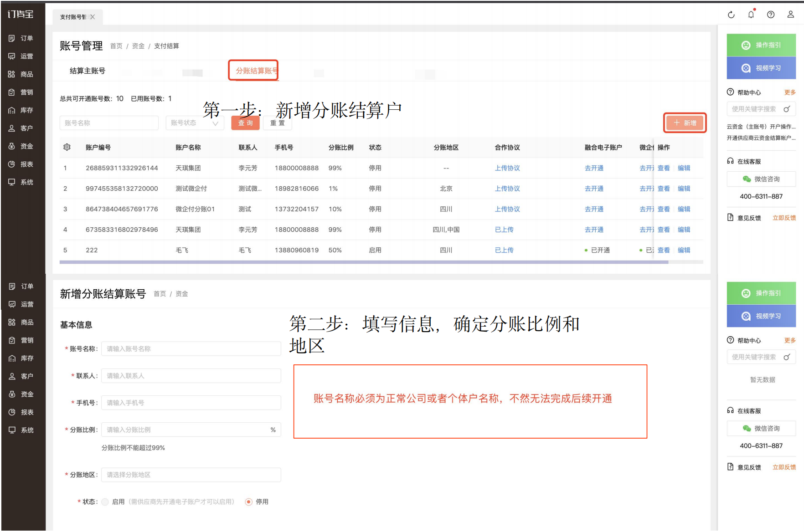
Task: Open 资金 in the upper sidebar
Action: tap(21, 146)
